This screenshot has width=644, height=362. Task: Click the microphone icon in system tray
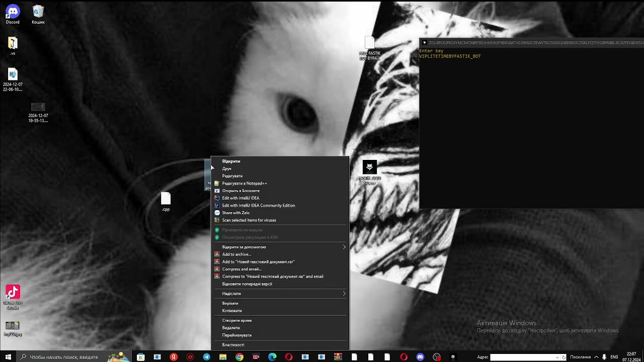coord(604,357)
